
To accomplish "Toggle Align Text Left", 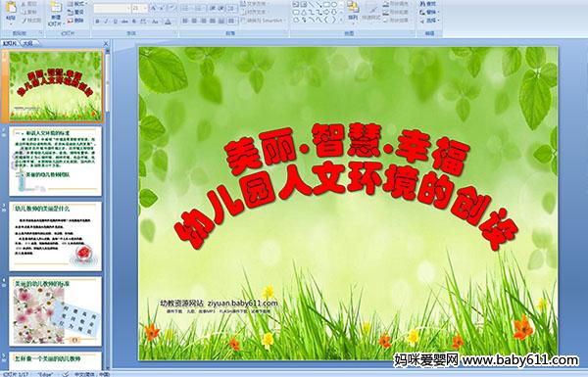I will tap(185, 21).
